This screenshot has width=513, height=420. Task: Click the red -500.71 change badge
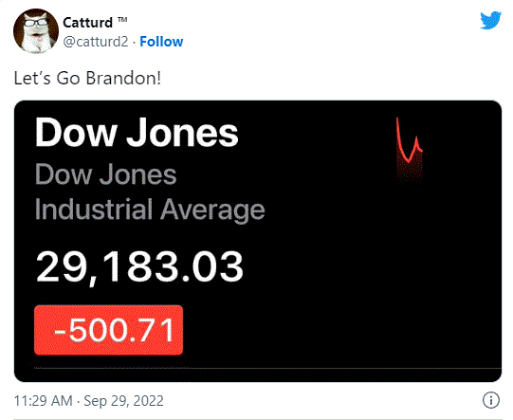tap(108, 330)
